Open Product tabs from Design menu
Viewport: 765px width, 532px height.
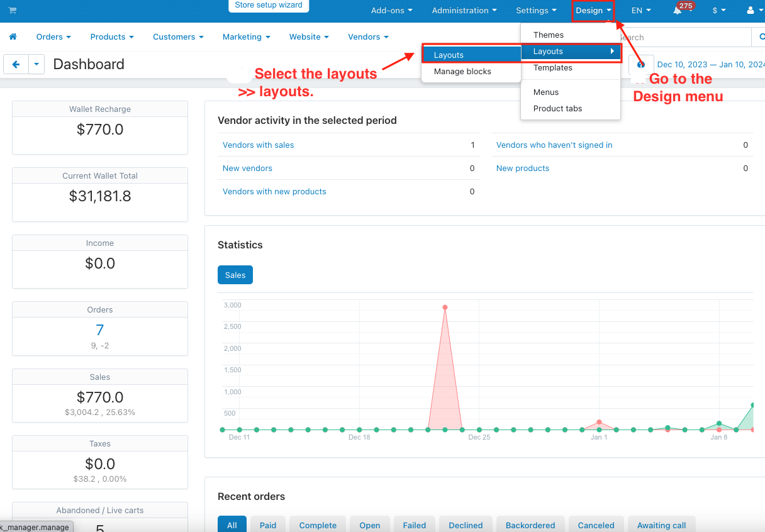pyautogui.click(x=557, y=109)
